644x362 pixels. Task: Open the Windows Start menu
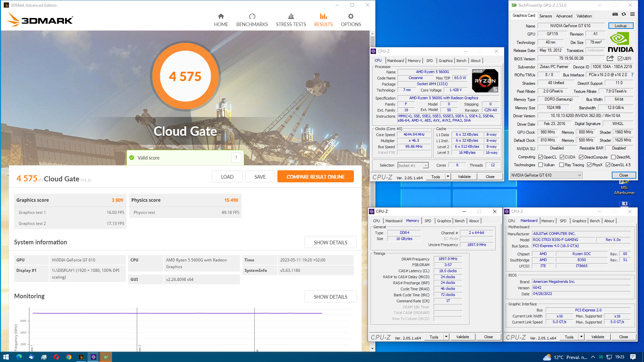pyautogui.click(x=6, y=357)
